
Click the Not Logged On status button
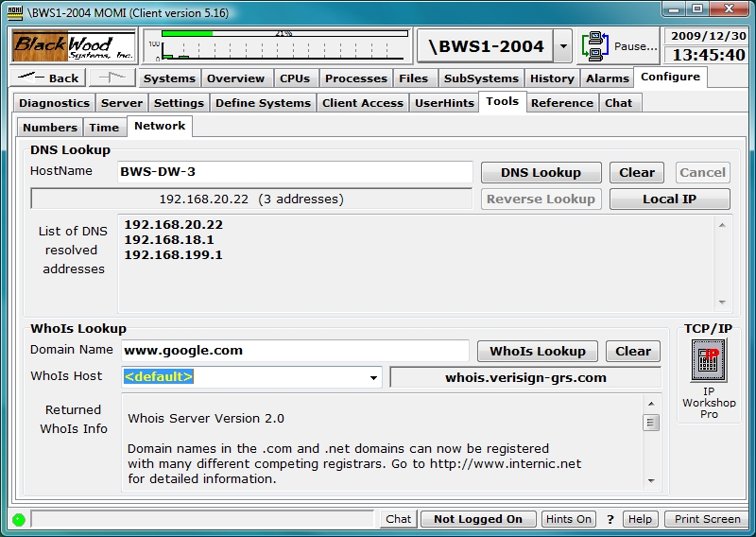(478, 519)
